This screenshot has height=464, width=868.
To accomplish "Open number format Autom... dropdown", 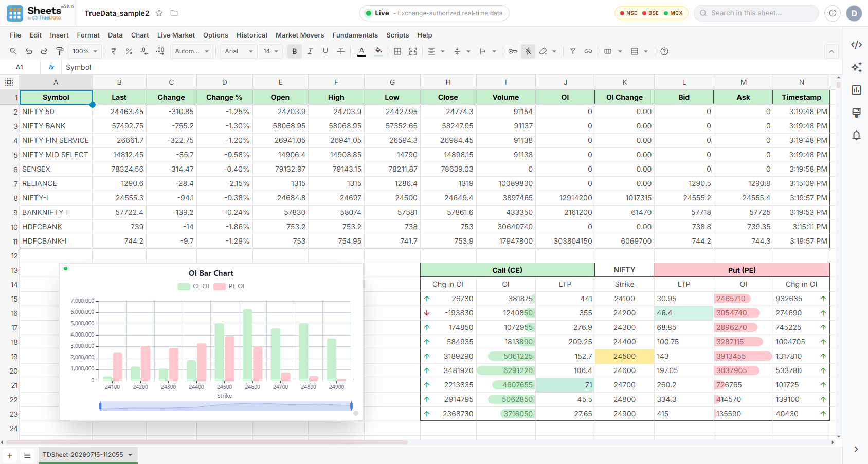I will (192, 51).
